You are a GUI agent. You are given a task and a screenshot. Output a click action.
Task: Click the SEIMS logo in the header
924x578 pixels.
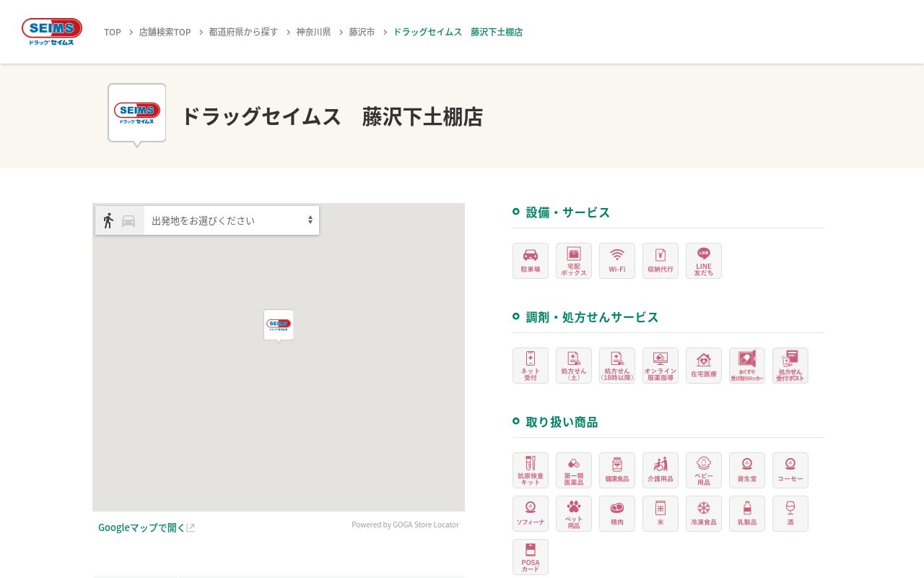52,32
